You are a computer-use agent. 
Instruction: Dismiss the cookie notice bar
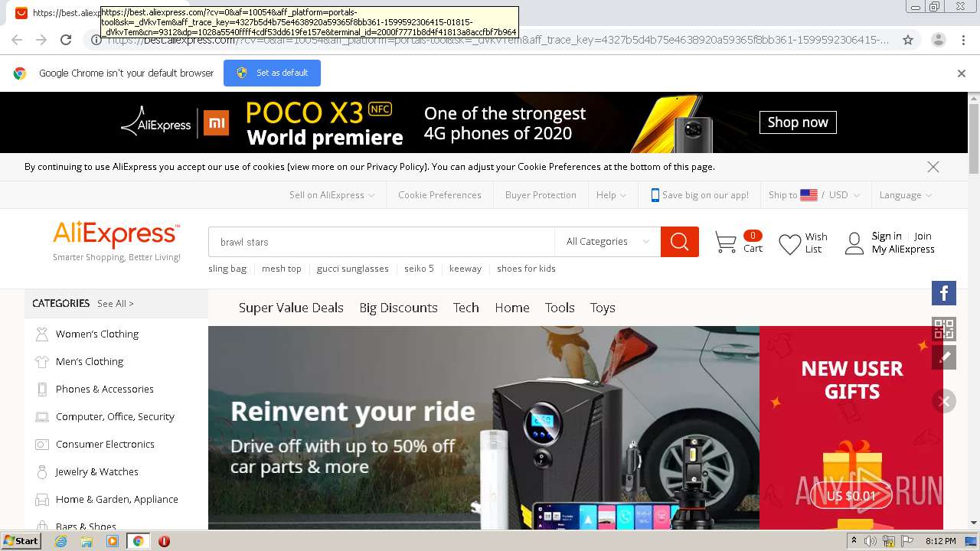click(933, 167)
